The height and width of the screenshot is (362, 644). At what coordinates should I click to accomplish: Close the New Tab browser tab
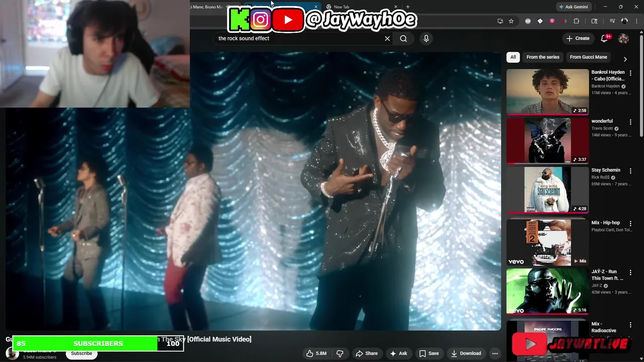click(x=395, y=7)
